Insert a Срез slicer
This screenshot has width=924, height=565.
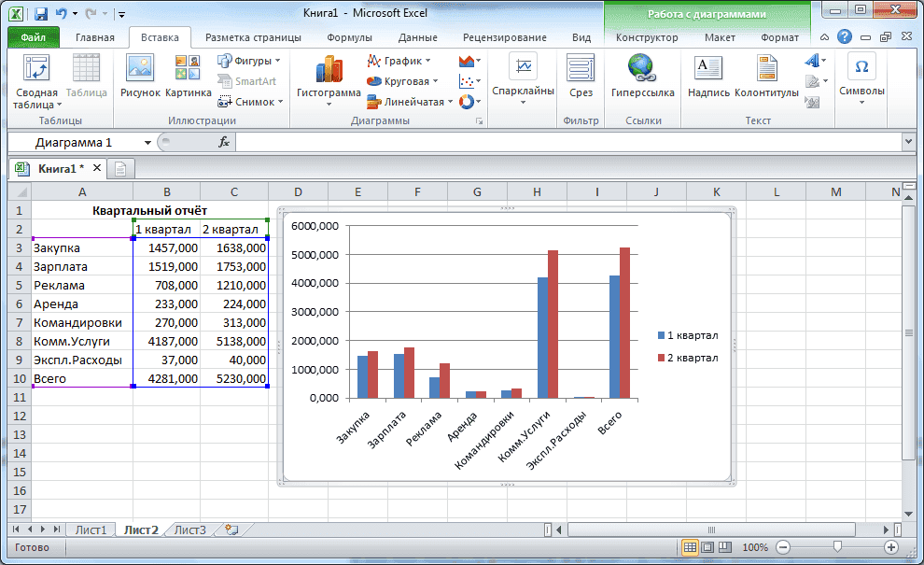581,77
